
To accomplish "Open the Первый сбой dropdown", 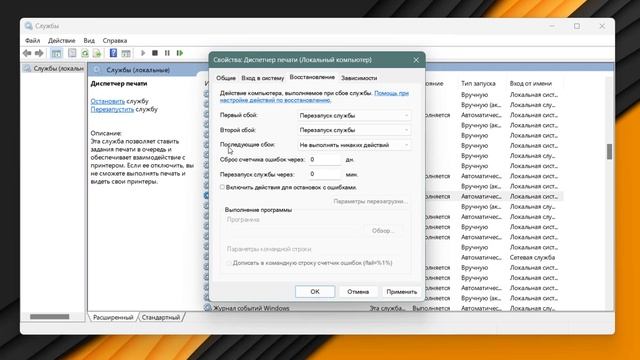I will point(354,116).
